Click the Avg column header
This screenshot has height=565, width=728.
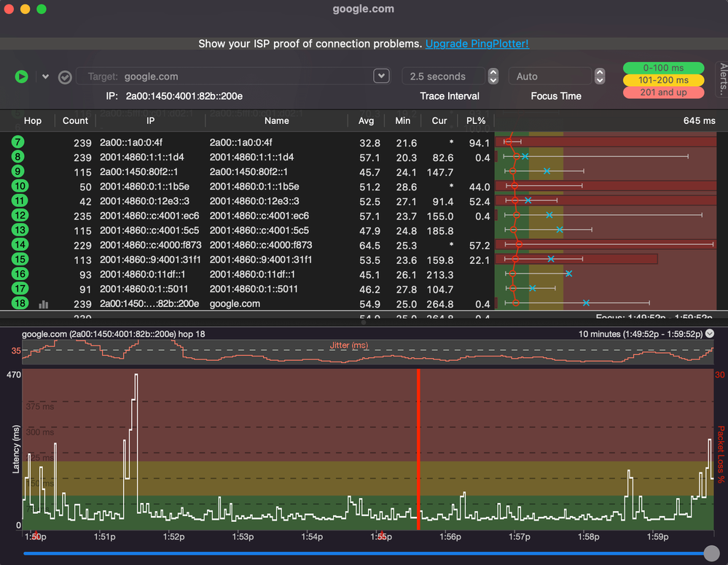367,120
